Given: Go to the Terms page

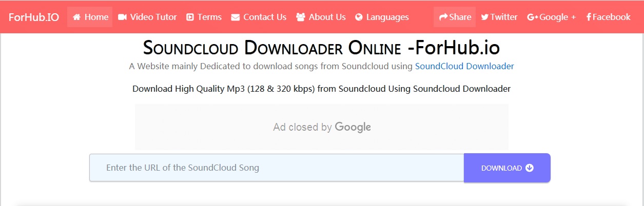Looking at the screenshot, I should click(209, 17).
